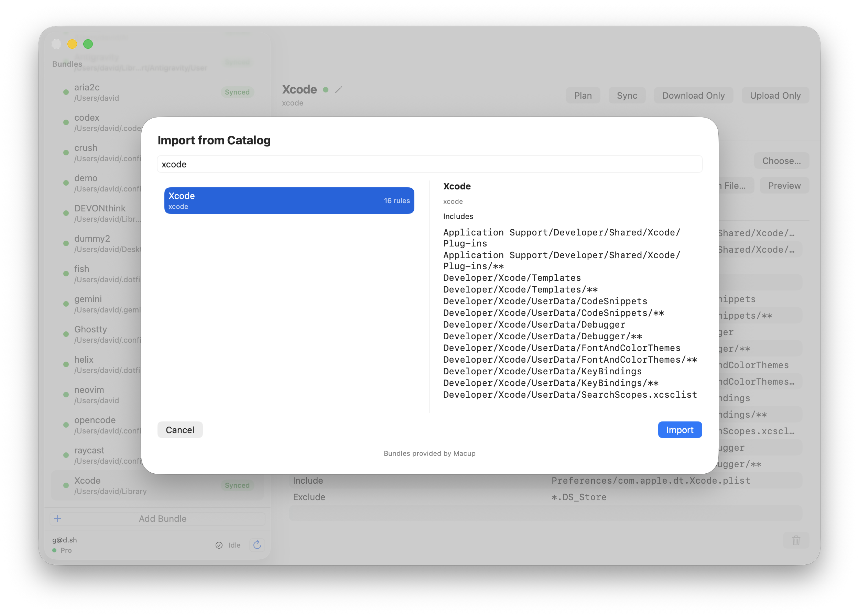
Task: Edit the Xcode bundle name via pencil icon
Action: 338,89
